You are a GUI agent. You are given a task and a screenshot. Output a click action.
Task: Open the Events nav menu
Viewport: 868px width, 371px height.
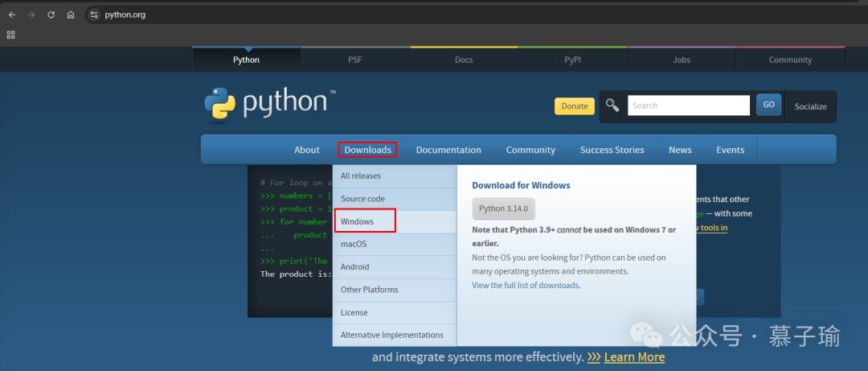click(730, 150)
